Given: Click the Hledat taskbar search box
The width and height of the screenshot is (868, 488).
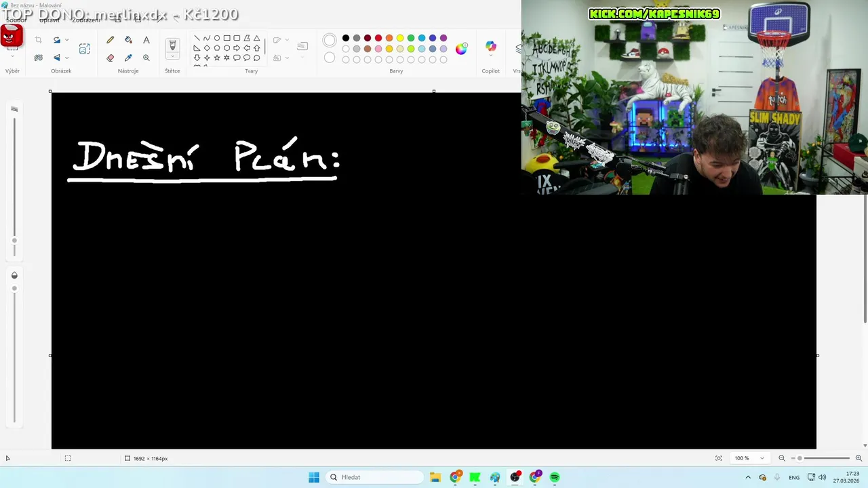Looking at the screenshot, I should 374,477.
